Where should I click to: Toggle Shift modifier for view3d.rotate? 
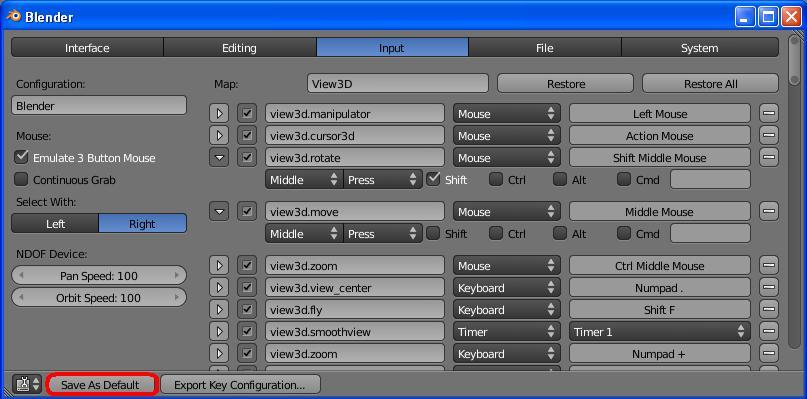(x=434, y=179)
